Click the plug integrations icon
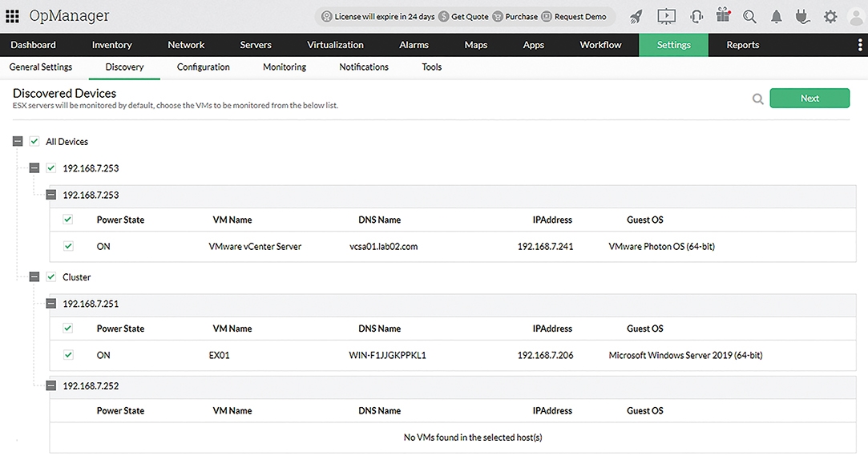 click(802, 17)
